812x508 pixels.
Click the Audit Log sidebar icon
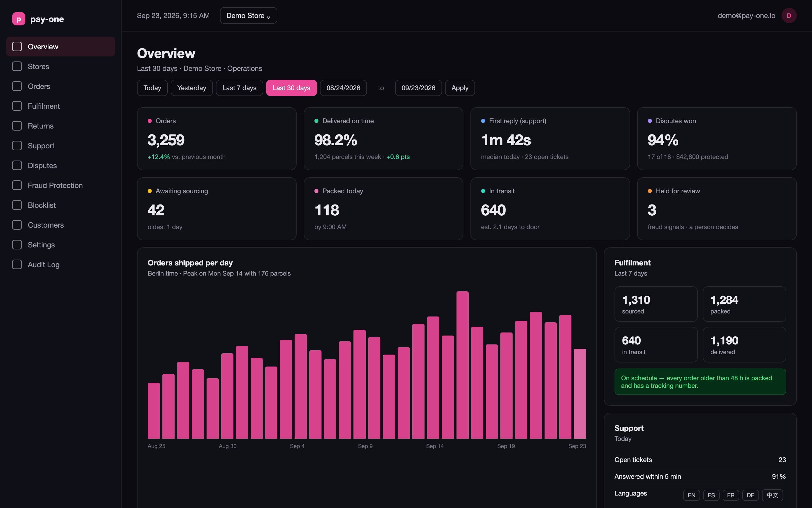[17, 265]
